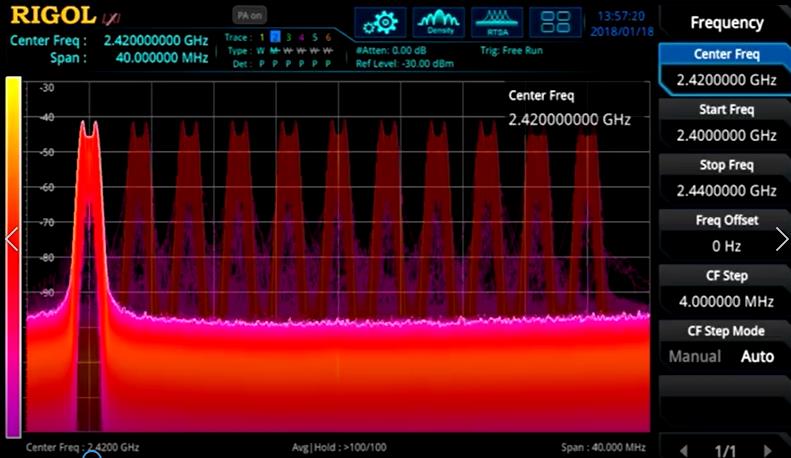Select the CF Step 4.000000 MHz field
Screen dimensions: 791x458
[726, 289]
